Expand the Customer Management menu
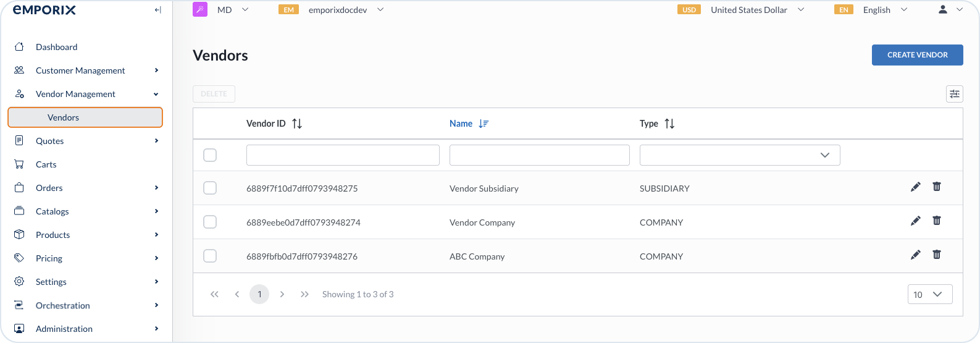980x343 pixels. pos(80,70)
